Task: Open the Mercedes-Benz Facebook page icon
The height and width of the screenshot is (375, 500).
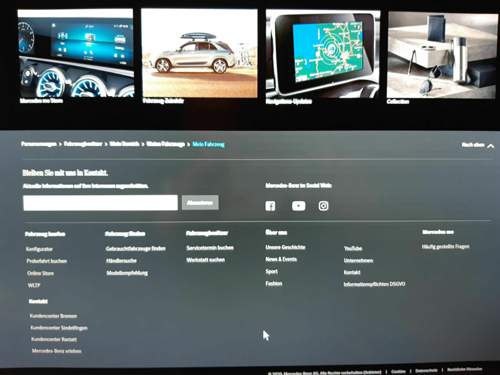Action: 270,206
